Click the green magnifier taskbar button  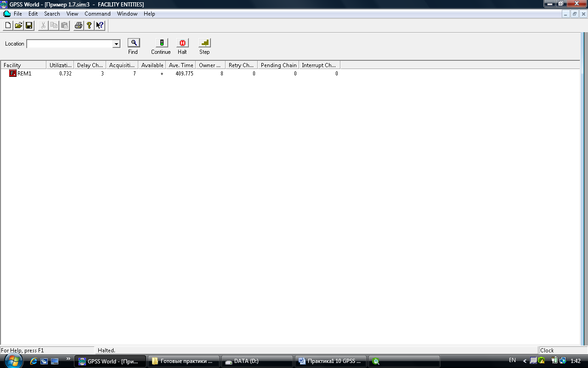point(404,361)
